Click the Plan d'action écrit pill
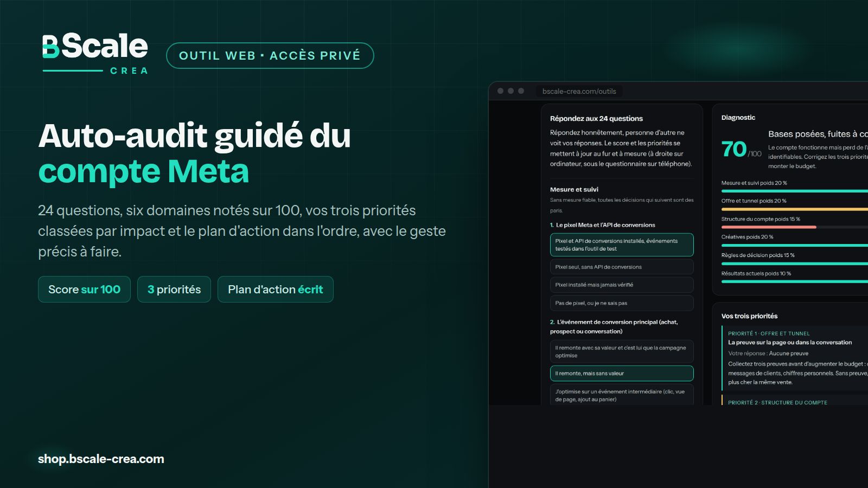The width and height of the screenshot is (868, 488). pos(276,289)
